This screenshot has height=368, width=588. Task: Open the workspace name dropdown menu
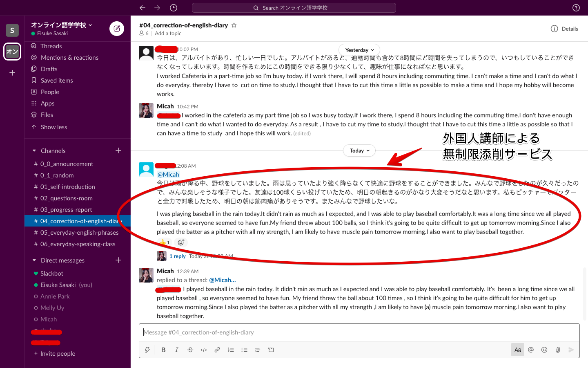point(62,25)
